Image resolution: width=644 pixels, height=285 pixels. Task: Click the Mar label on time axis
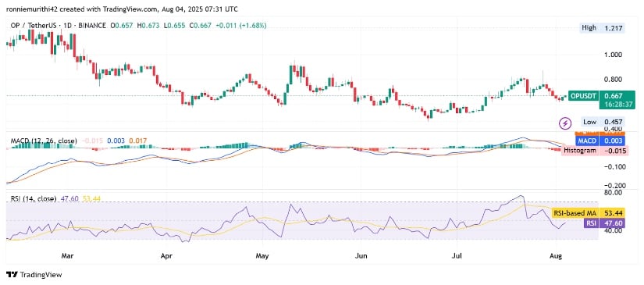pos(68,256)
